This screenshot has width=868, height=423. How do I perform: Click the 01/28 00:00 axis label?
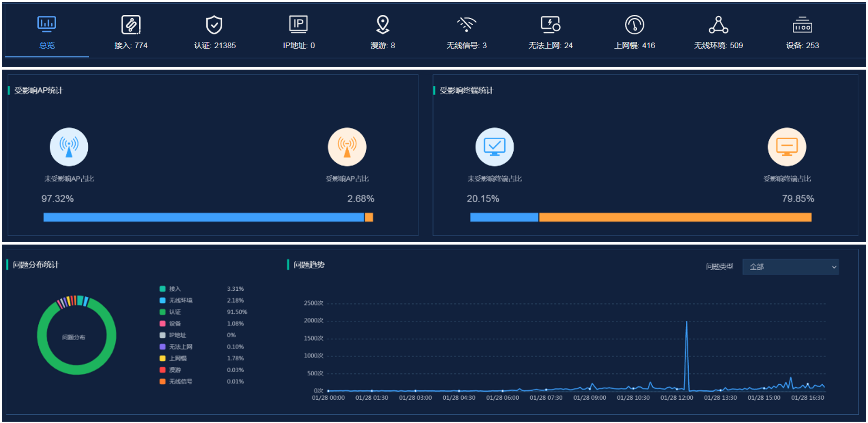pos(328,398)
